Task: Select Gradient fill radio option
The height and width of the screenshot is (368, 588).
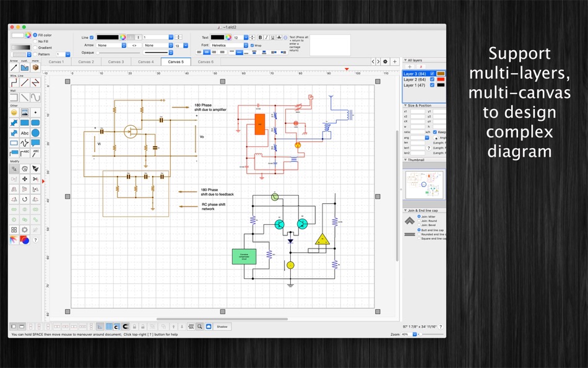Action: pyautogui.click(x=35, y=48)
